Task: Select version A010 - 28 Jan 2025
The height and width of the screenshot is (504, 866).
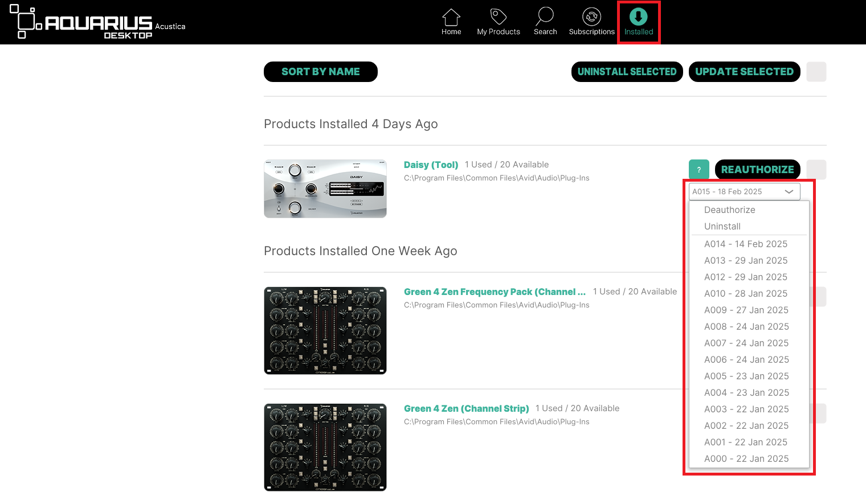Action: 749,293
